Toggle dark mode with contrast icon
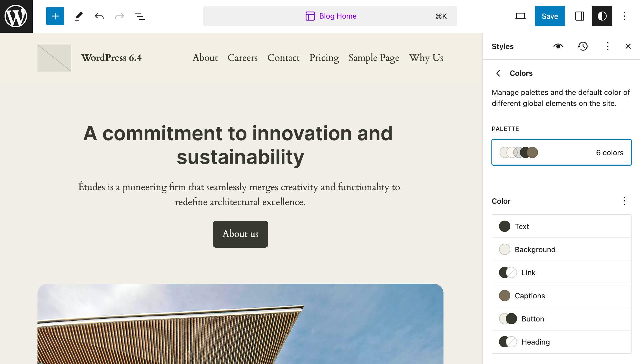 tap(601, 16)
